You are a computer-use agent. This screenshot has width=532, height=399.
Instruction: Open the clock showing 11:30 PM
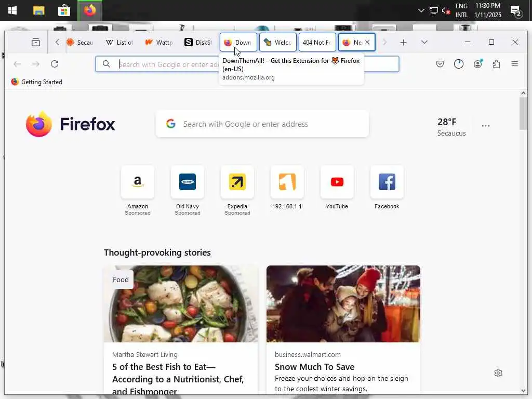[x=487, y=10]
